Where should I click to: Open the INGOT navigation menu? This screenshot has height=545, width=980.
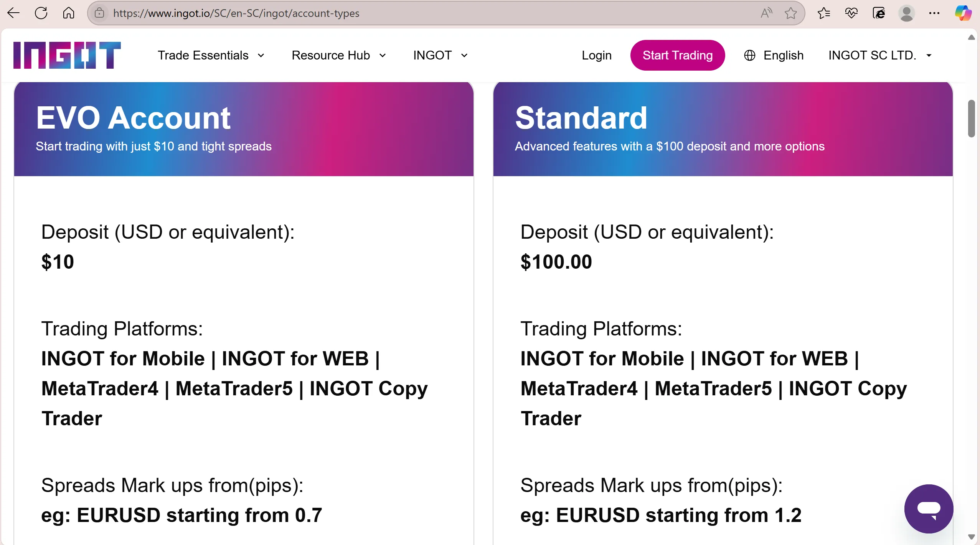(x=441, y=55)
